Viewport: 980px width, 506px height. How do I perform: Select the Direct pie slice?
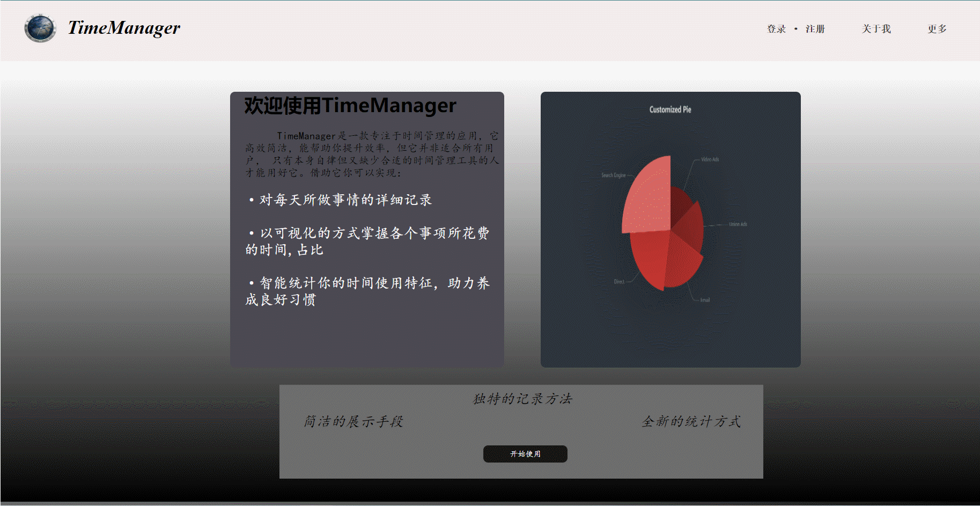point(650,258)
